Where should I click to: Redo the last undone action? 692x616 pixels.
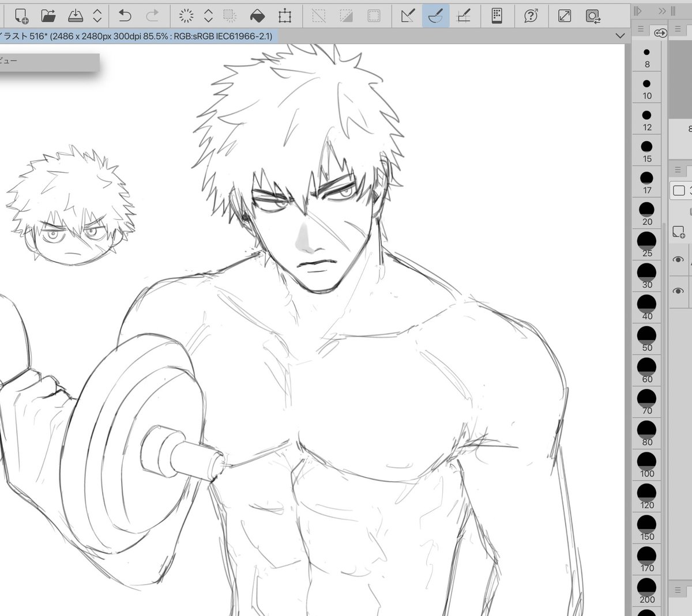pos(152,16)
